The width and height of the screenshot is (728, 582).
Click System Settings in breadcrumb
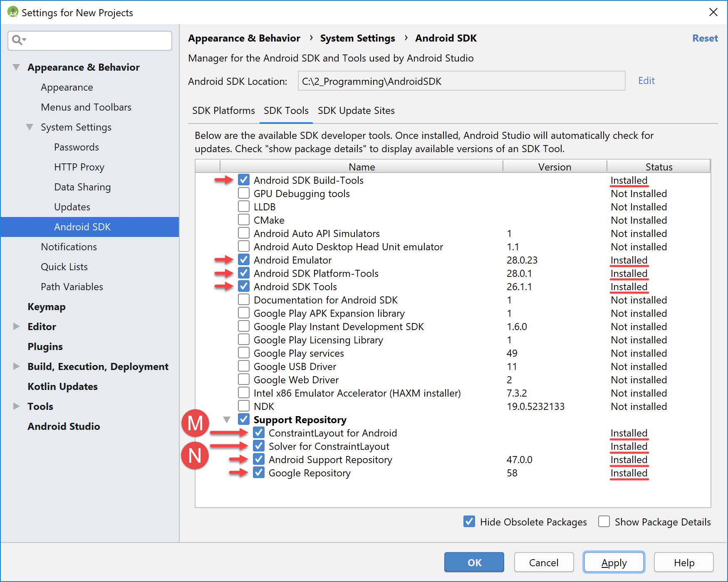[357, 38]
